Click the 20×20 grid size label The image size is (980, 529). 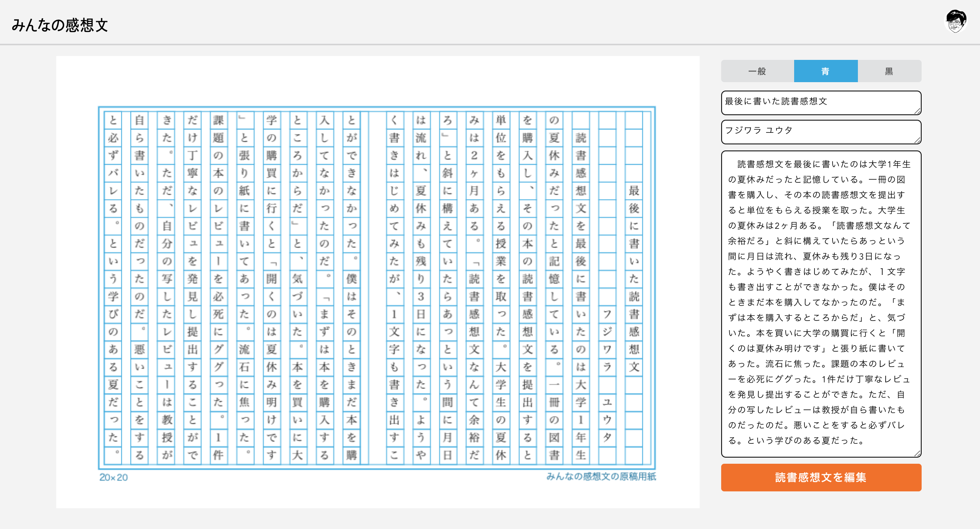click(x=114, y=478)
